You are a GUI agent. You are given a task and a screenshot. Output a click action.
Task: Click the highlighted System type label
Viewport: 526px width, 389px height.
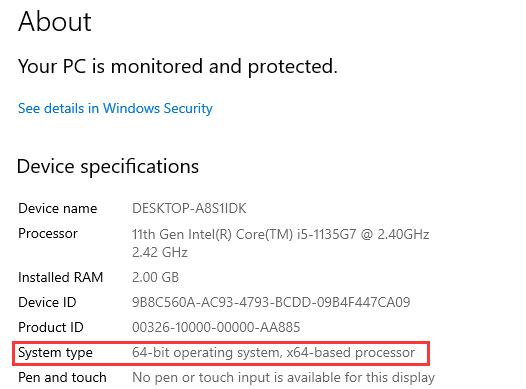(55, 353)
